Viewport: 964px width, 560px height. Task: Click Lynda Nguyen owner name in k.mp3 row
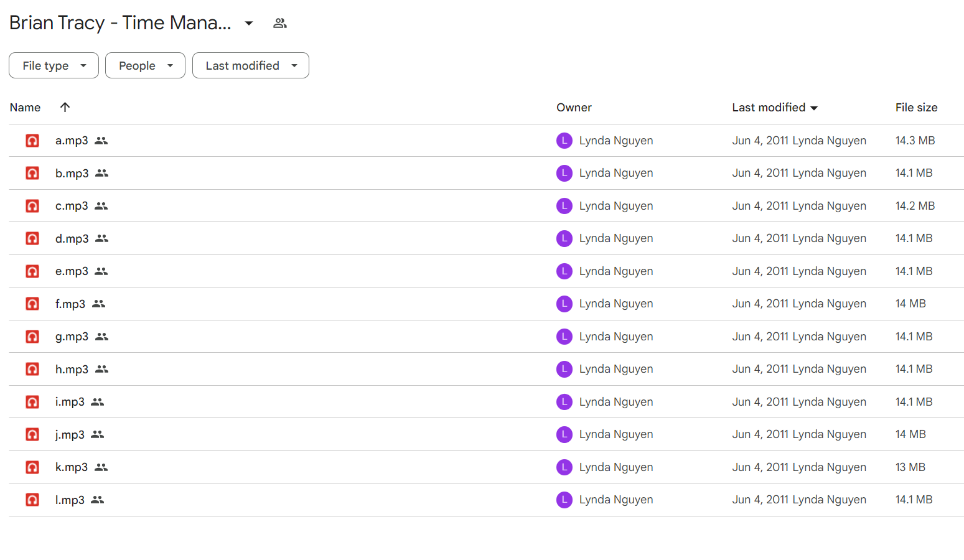point(616,467)
